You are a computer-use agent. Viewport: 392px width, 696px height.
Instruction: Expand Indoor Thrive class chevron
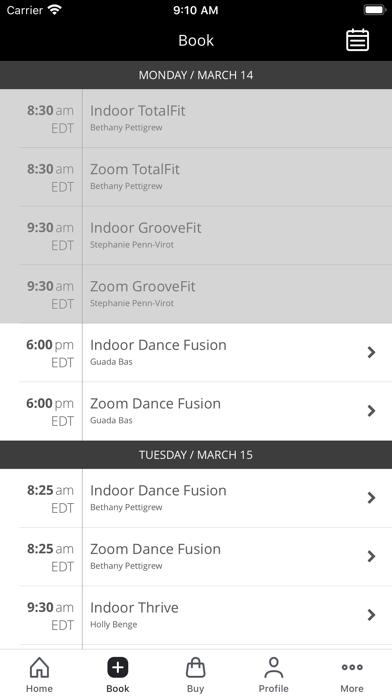tap(372, 615)
